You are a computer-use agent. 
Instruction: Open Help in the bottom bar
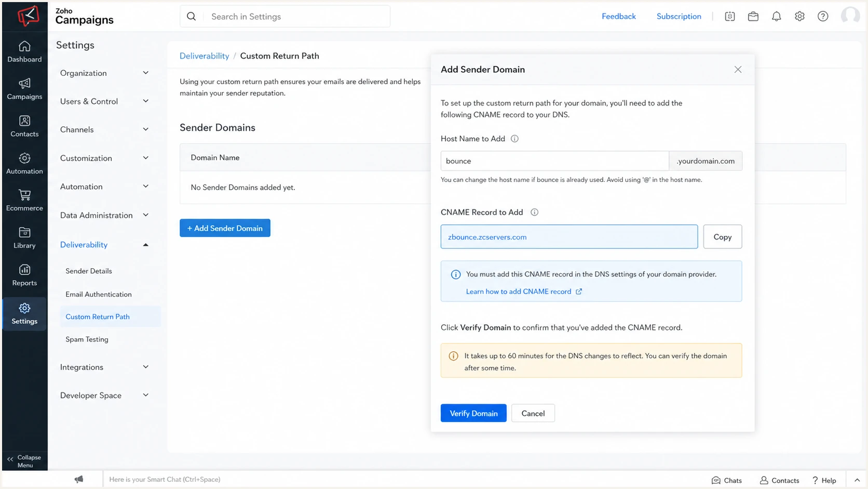pos(824,480)
